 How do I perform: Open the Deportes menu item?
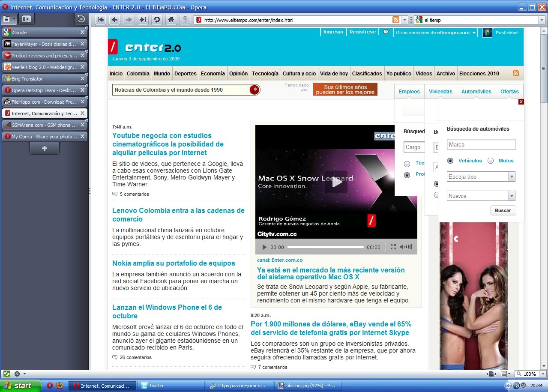(186, 73)
